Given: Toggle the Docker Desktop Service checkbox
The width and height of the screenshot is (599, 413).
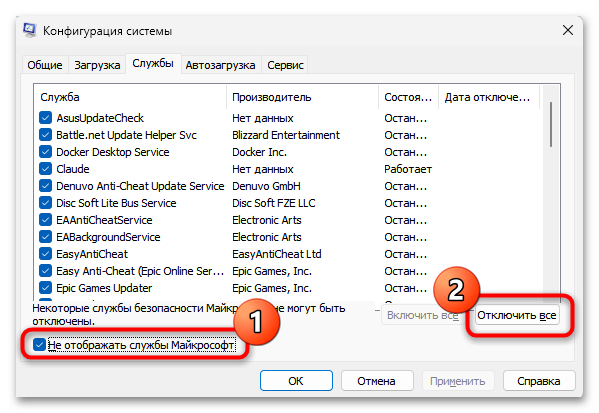Looking at the screenshot, I should pyautogui.click(x=45, y=152).
